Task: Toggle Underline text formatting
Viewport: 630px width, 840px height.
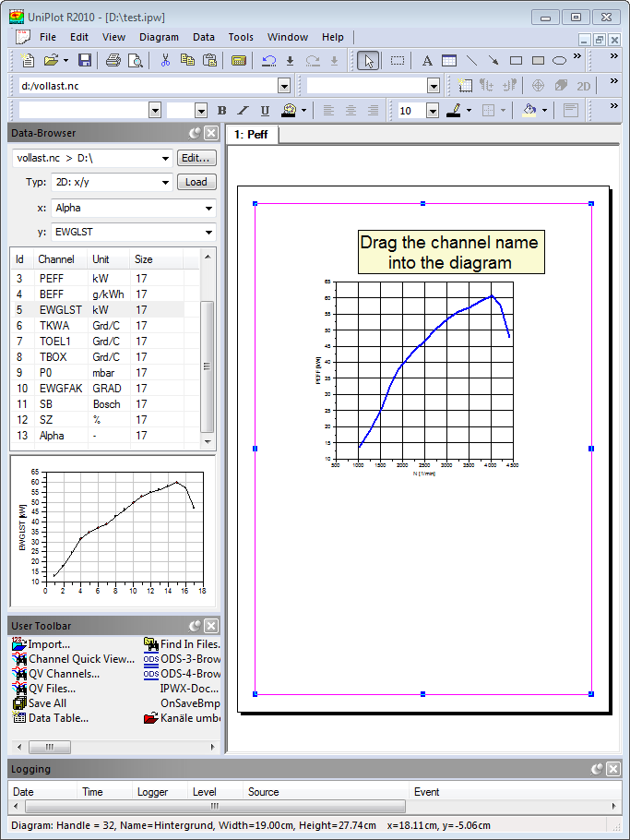Action: 265,111
